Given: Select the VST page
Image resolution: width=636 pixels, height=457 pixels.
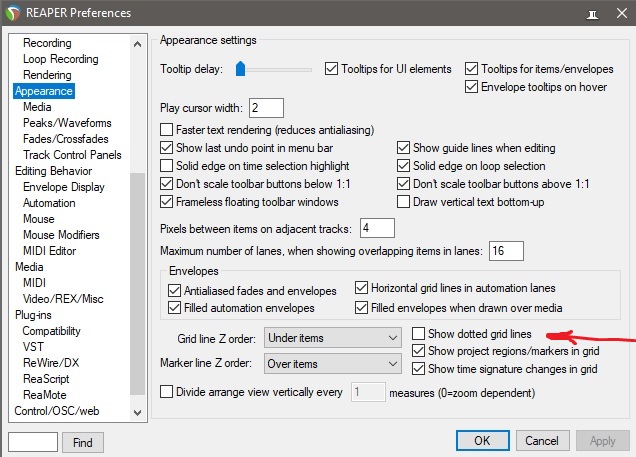Looking at the screenshot, I should (x=33, y=347).
